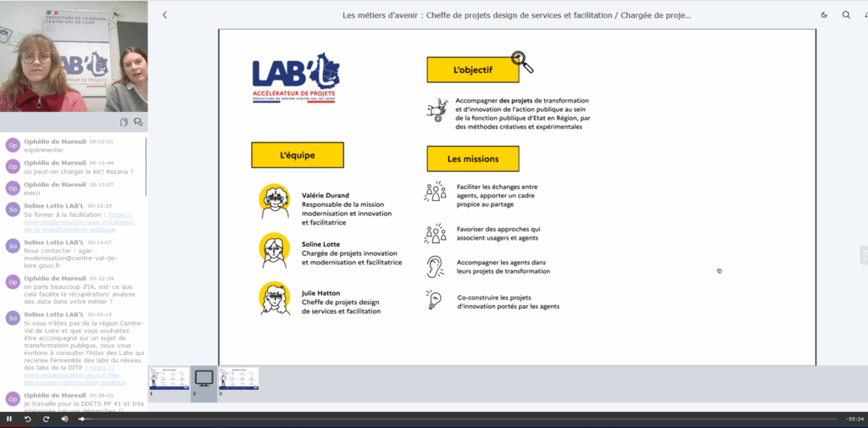Jump to chat timestamp 00:29:15
Screen dimensions: 868x428
point(100,314)
